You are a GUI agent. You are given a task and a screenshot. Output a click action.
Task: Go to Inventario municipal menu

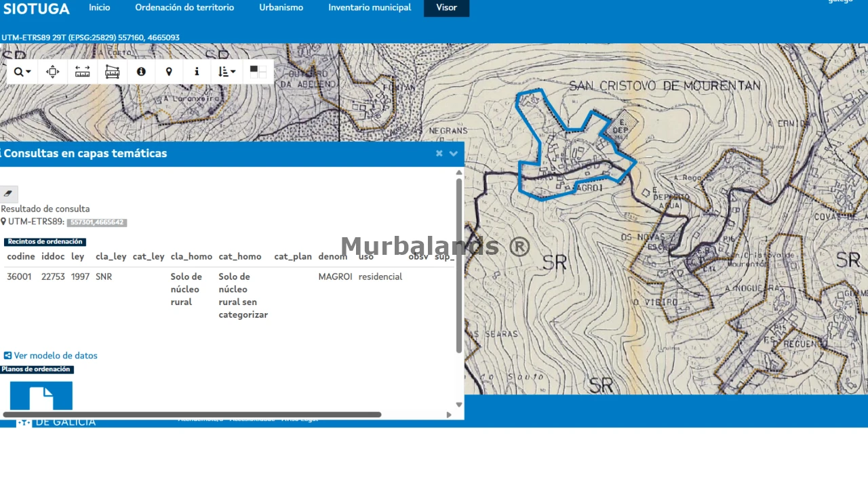370,7
